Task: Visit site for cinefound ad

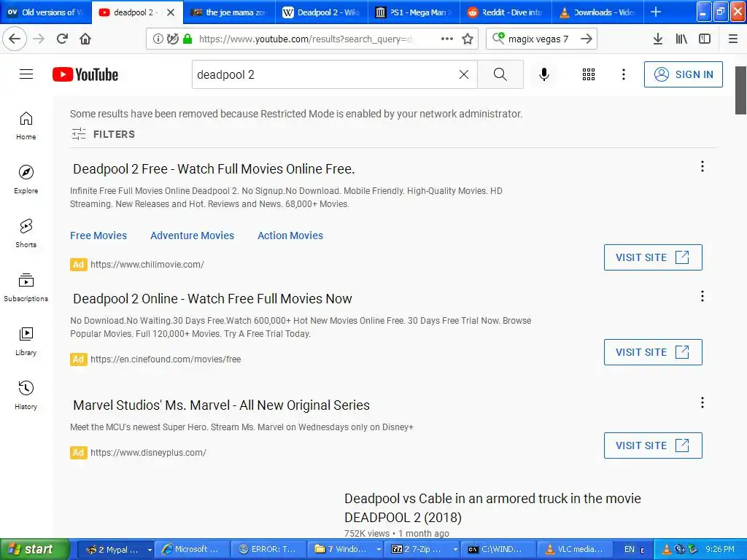Action: point(653,352)
